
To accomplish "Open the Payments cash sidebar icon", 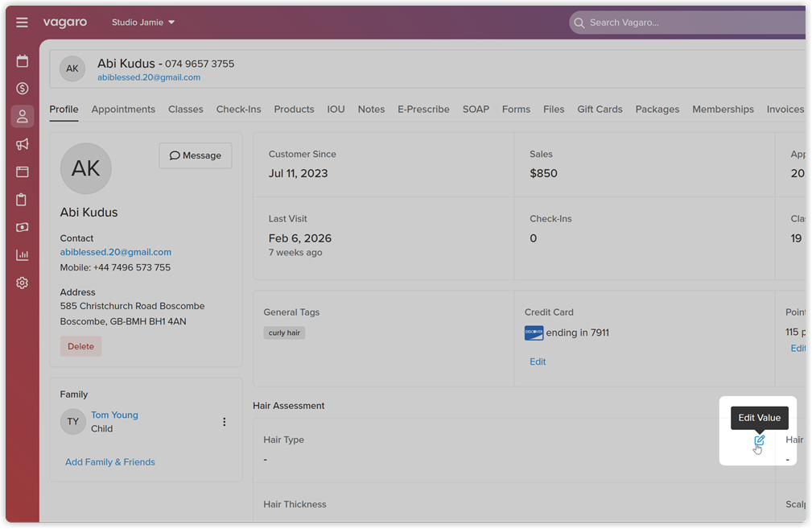I will coord(23,227).
